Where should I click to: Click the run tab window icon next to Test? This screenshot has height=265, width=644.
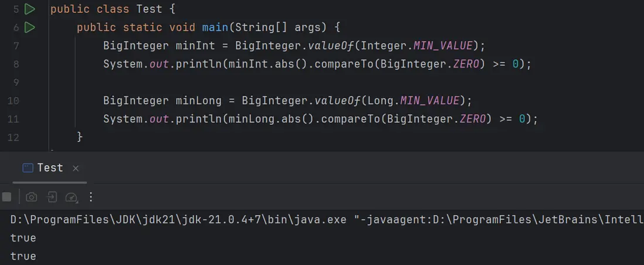pyautogui.click(x=28, y=168)
